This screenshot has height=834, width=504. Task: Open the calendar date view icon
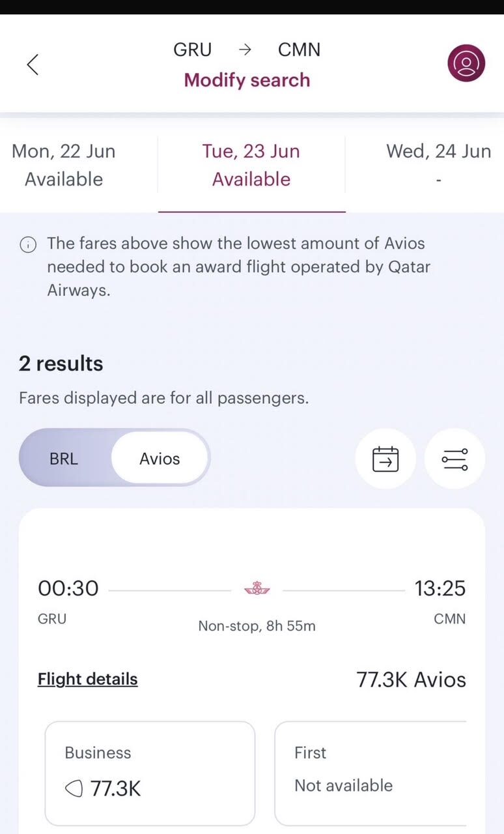[x=385, y=459]
